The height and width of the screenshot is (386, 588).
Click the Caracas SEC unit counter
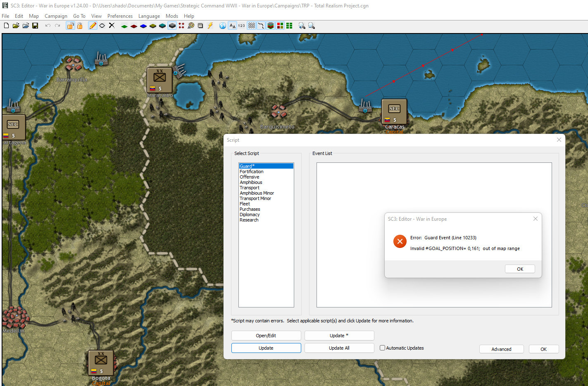tap(394, 112)
